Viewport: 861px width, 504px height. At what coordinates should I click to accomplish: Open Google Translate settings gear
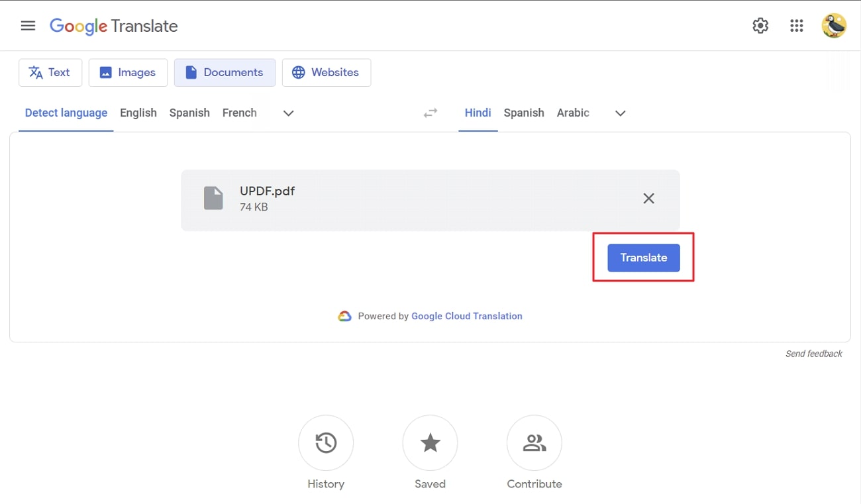tap(760, 25)
